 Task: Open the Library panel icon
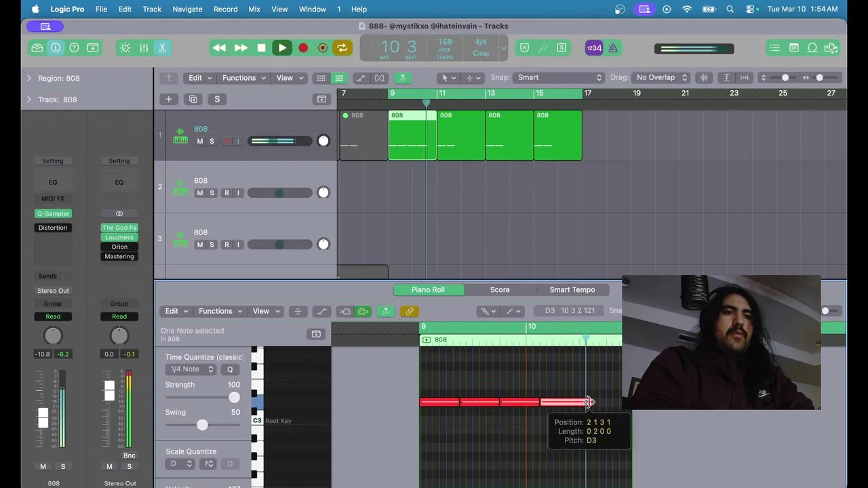(x=37, y=48)
